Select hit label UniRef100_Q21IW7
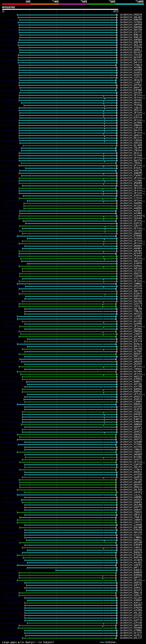 pos(131,597)
